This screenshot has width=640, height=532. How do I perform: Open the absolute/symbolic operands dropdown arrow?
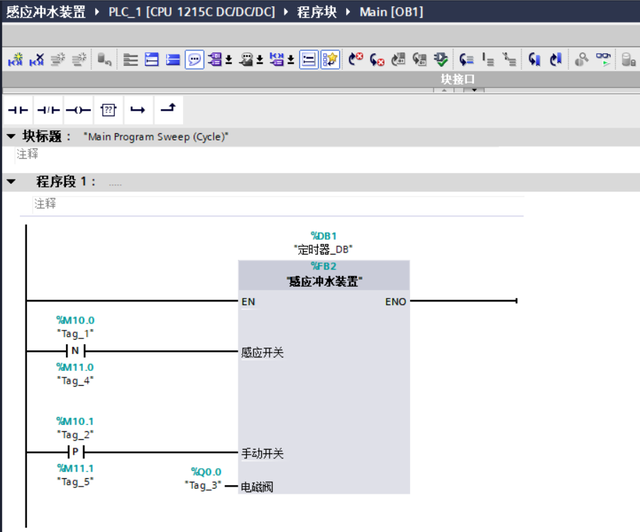point(229,60)
